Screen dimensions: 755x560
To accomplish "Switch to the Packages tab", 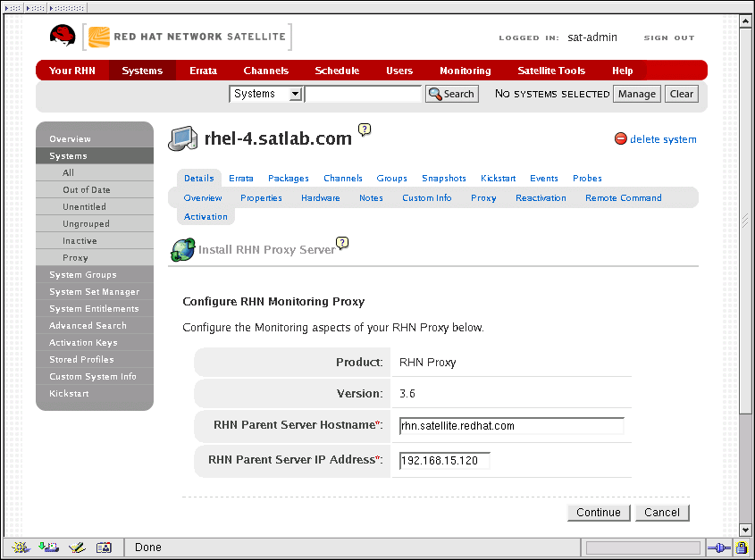I will pyautogui.click(x=289, y=178).
